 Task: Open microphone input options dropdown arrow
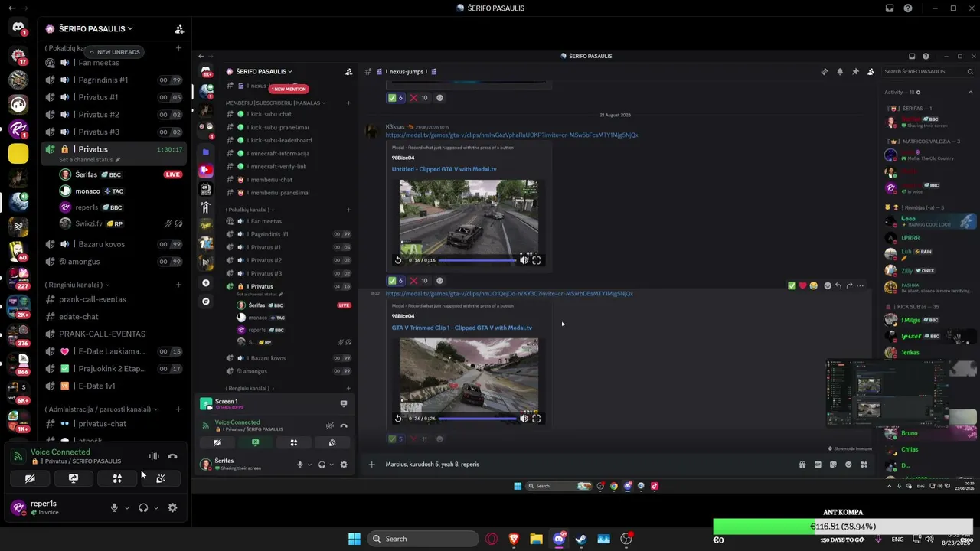[x=127, y=507]
